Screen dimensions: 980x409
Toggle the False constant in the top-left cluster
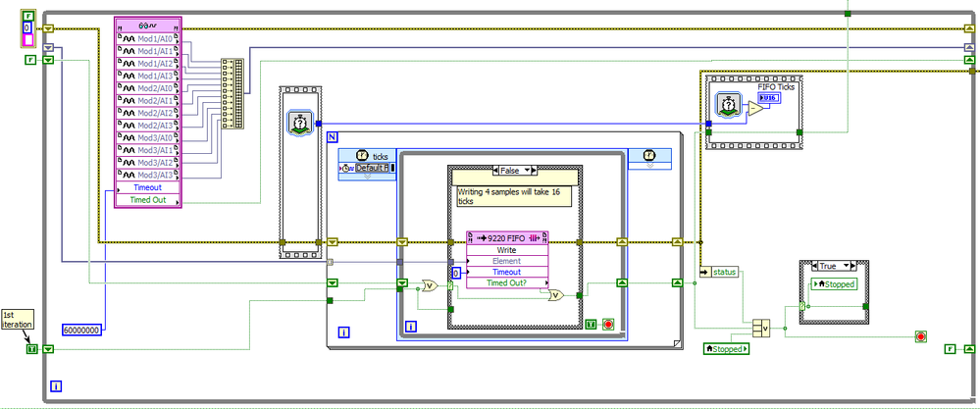click(x=27, y=15)
